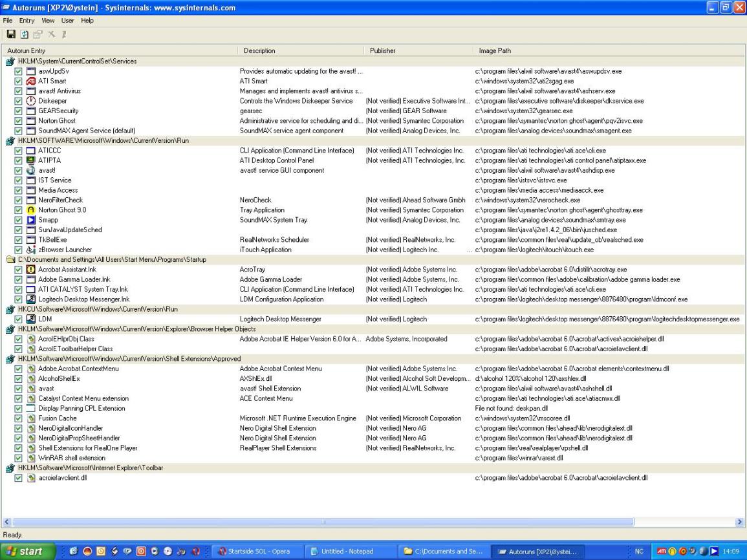The height and width of the screenshot is (560, 747).
Task: Select "Shell Extensions for RealOne Player" entry
Action: [x=88, y=448]
